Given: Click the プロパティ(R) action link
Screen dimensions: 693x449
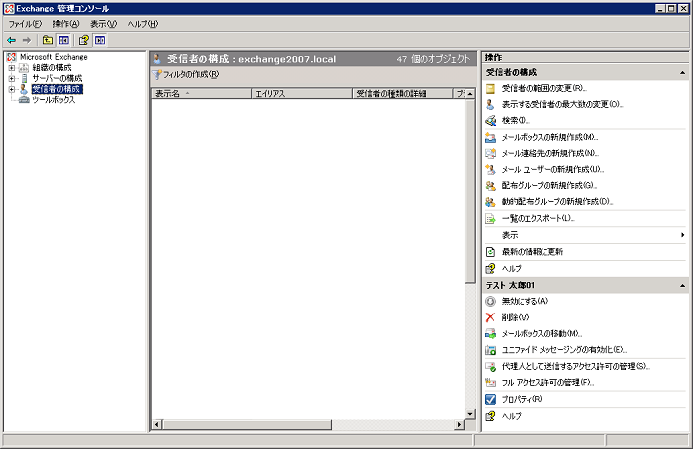Looking at the screenshot, I should (x=522, y=399).
